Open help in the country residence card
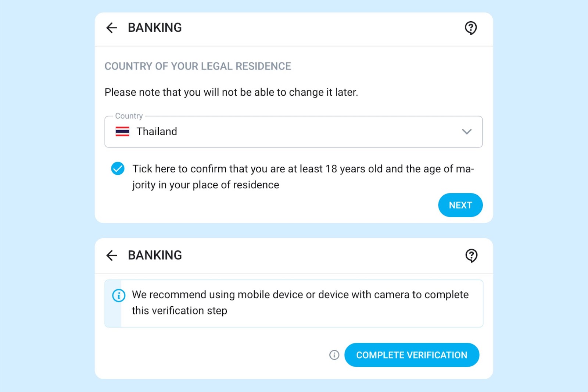Screen dimensions: 588x392 [x=471, y=28]
